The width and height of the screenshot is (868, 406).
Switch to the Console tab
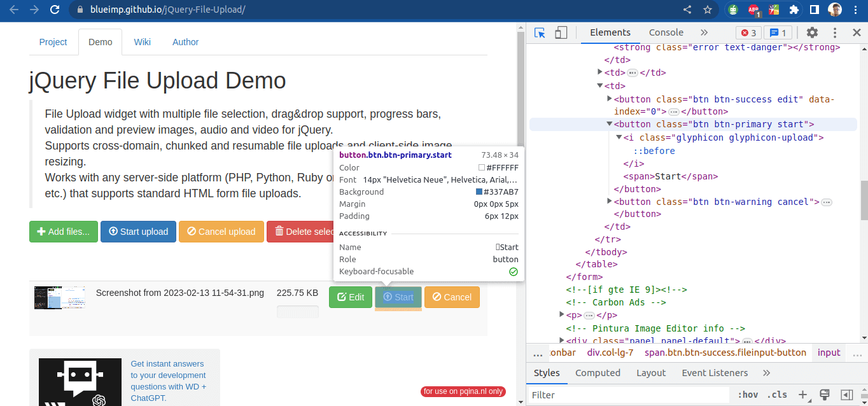(666, 32)
